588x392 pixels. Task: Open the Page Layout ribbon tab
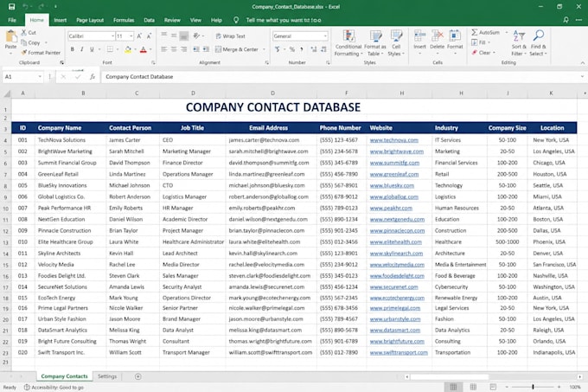point(90,20)
